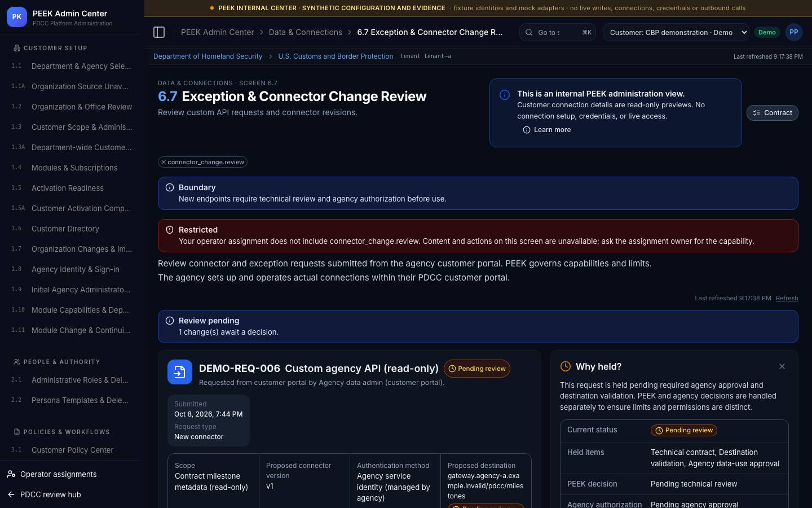Click the Restricted shield icon
Screen dimensions: 812x508
(x=170, y=230)
